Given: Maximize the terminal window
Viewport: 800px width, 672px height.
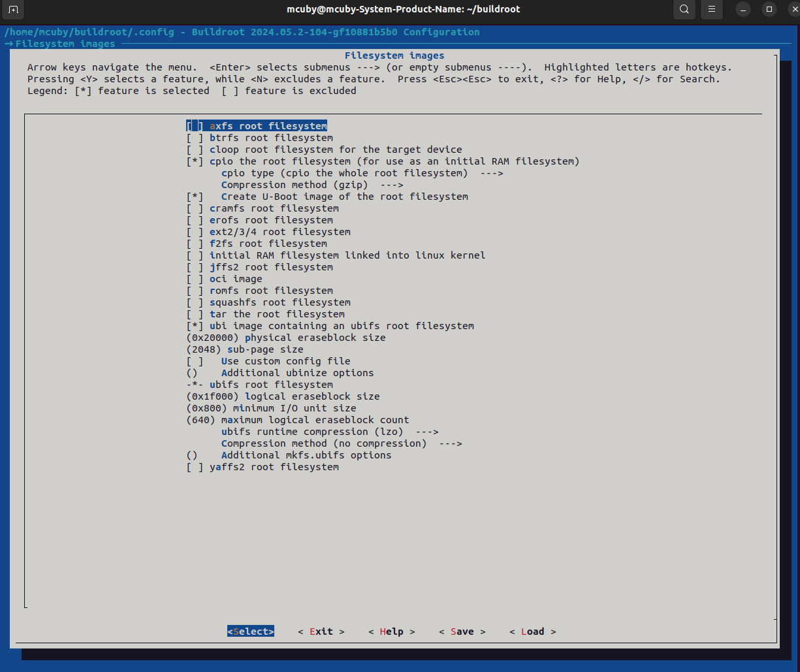Looking at the screenshot, I should coord(769,9).
